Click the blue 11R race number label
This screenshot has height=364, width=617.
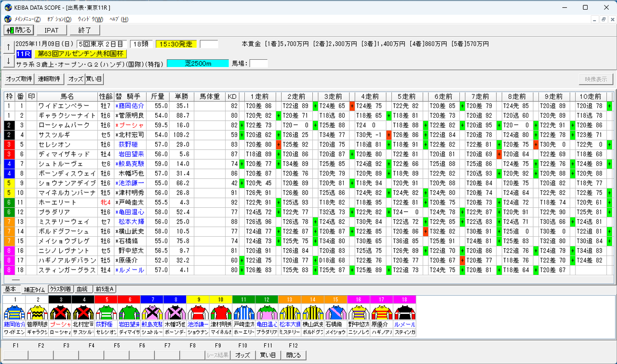tap(24, 54)
